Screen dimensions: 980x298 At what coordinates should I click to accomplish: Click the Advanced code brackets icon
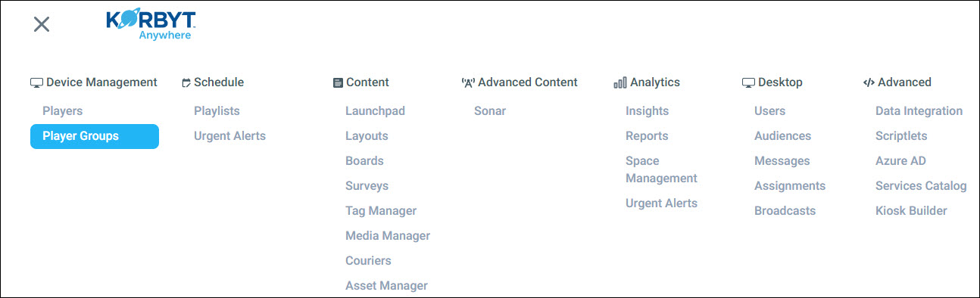(869, 82)
